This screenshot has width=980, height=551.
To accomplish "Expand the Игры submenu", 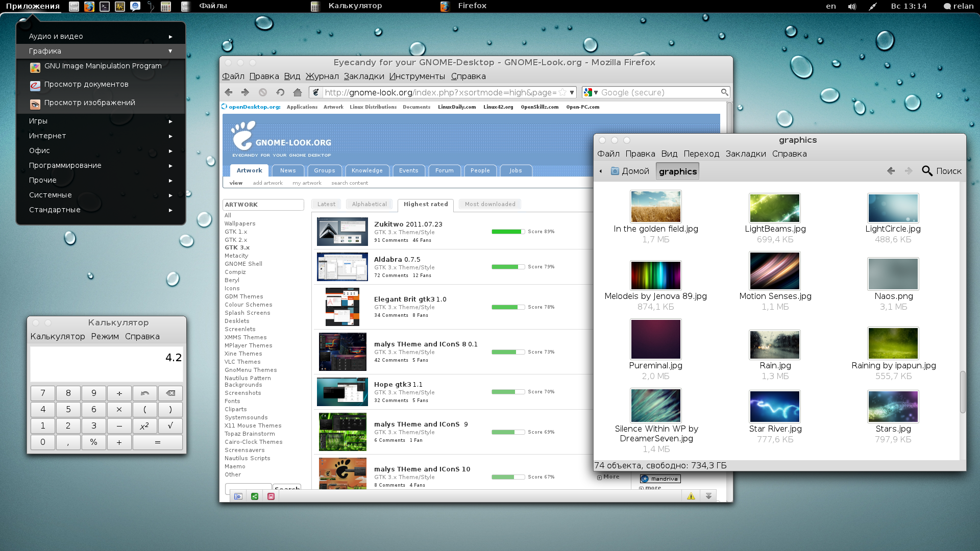I will click(101, 121).
